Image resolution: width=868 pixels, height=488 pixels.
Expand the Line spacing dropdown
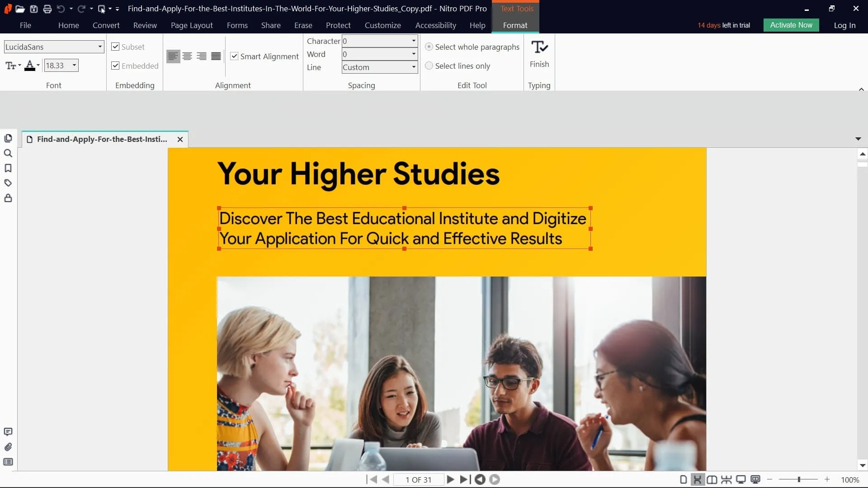coord(413,67)
